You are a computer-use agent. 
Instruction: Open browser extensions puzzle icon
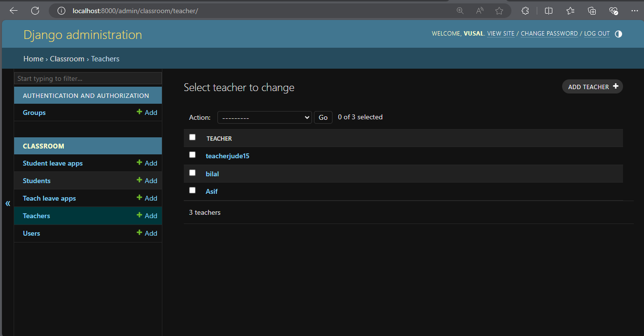[x=525, y=11]
